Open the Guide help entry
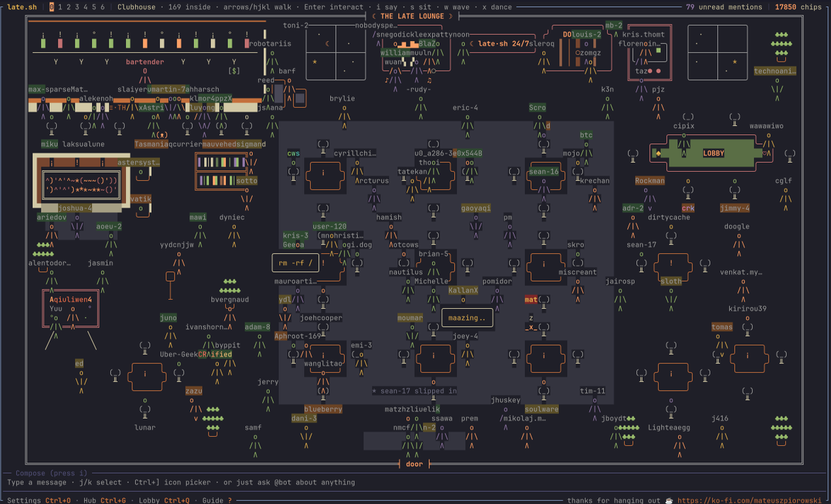Screen dimensions: 831x504 coord(217,500)
